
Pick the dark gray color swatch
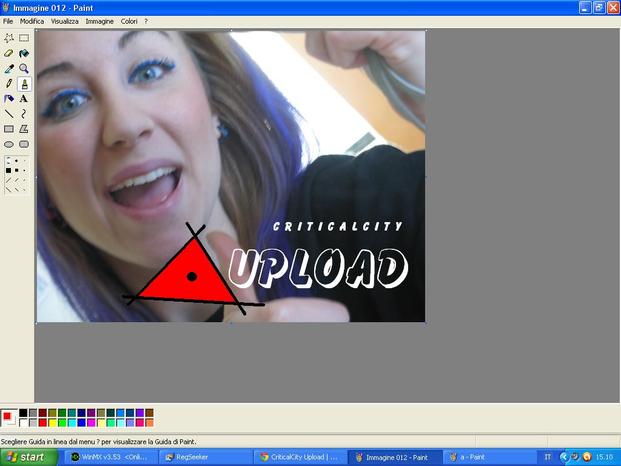(33, 413)
